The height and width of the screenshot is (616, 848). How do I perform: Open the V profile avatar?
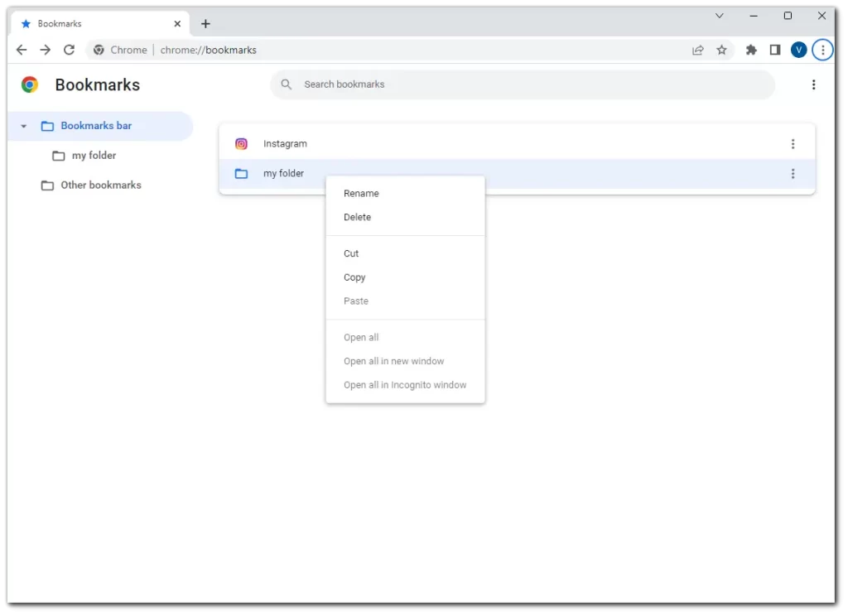pyautogui.click(x=799, y=50)
